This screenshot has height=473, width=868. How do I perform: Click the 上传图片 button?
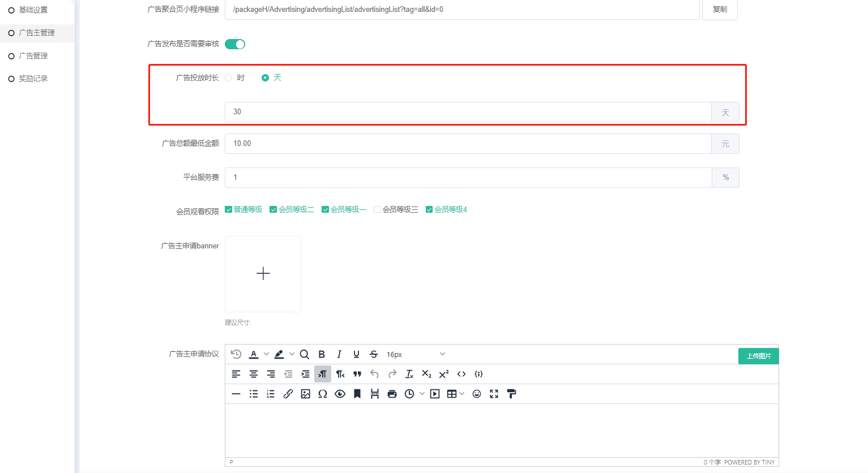758,356
